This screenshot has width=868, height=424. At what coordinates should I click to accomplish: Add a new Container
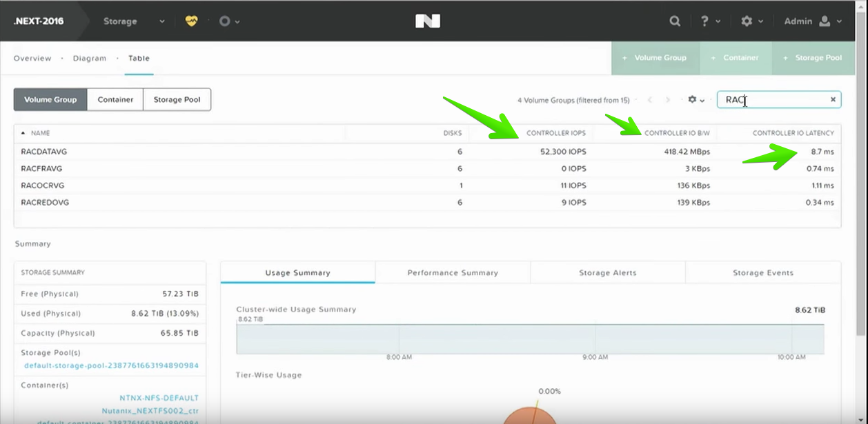(736, 58)
